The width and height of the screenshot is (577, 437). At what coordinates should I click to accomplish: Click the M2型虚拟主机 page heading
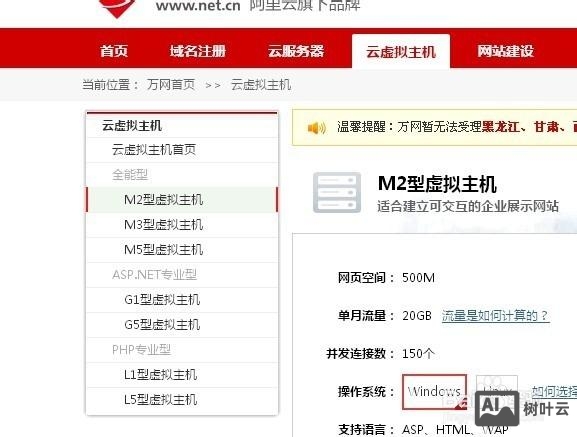[437, 184]
